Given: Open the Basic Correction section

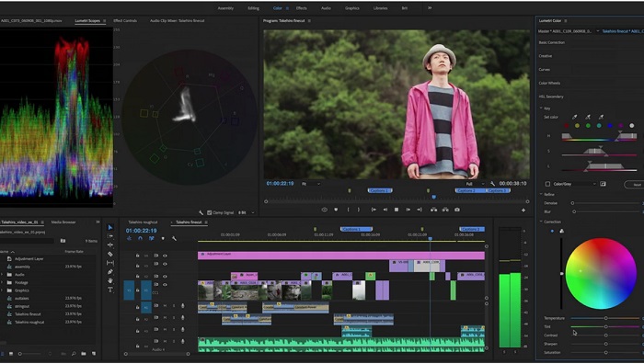Looking at the screenshot, I should pos(552,42).
